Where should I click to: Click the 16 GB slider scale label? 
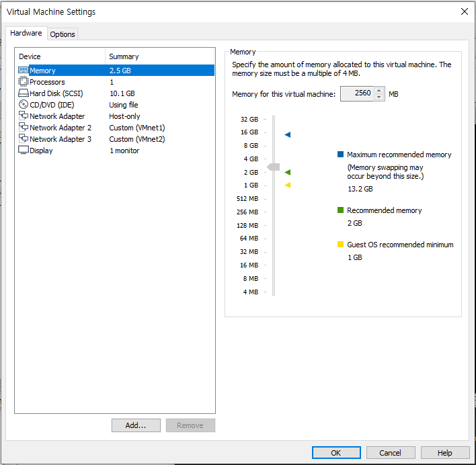(249, 132)
